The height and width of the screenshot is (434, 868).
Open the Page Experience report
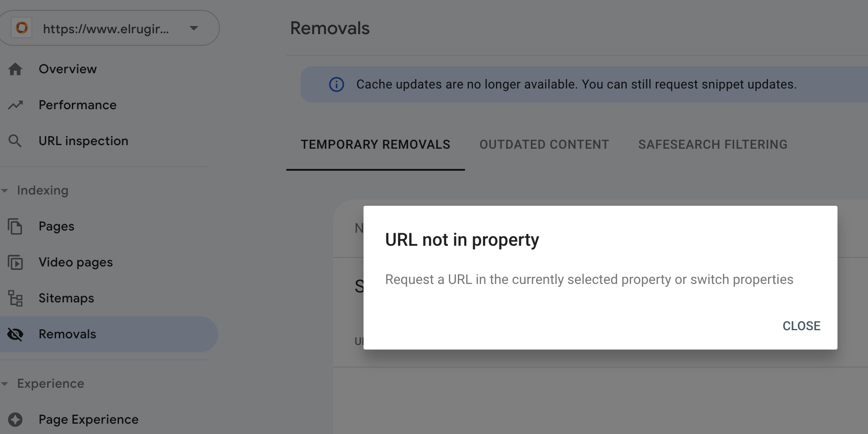(109, 420)
